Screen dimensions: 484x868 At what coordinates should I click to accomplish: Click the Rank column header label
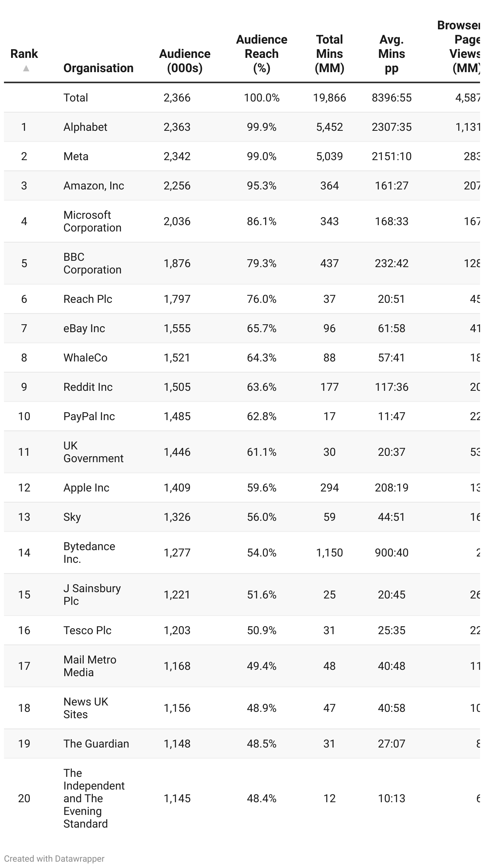coord(24,54)
